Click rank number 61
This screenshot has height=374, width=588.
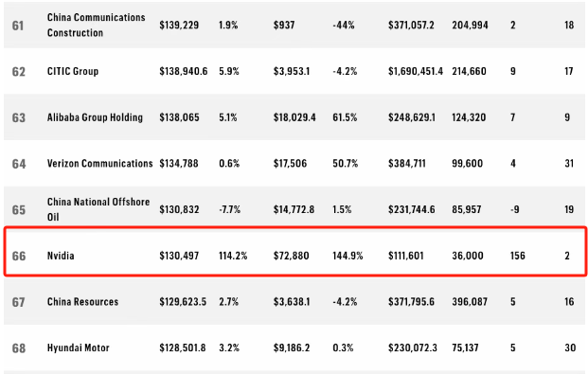coord(18,26)
